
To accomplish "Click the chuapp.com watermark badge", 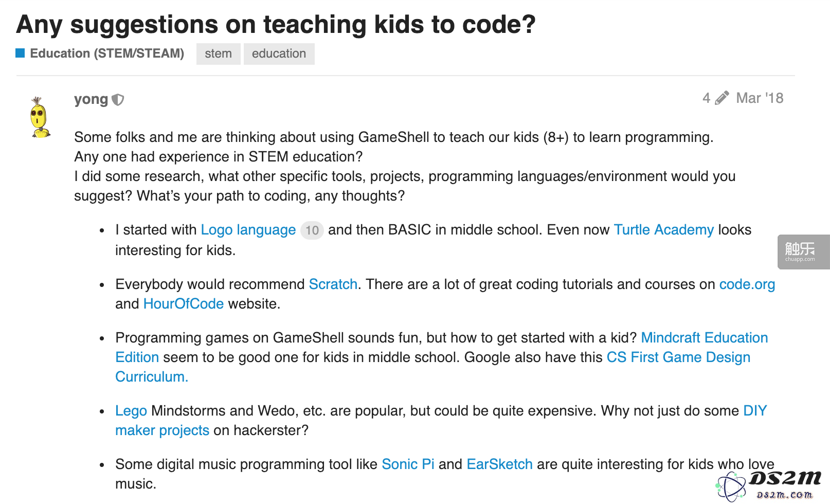I will (x=803, y=251).
